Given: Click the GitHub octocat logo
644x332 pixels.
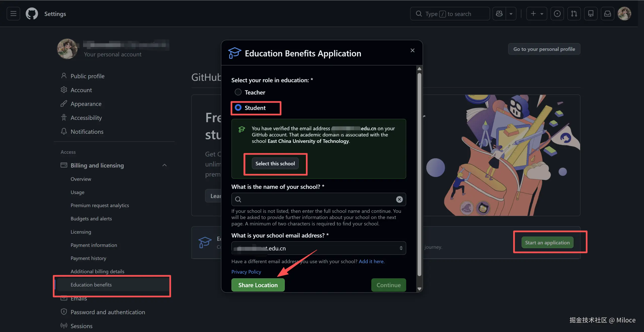Looking at the screenshot, I should 32,14.
